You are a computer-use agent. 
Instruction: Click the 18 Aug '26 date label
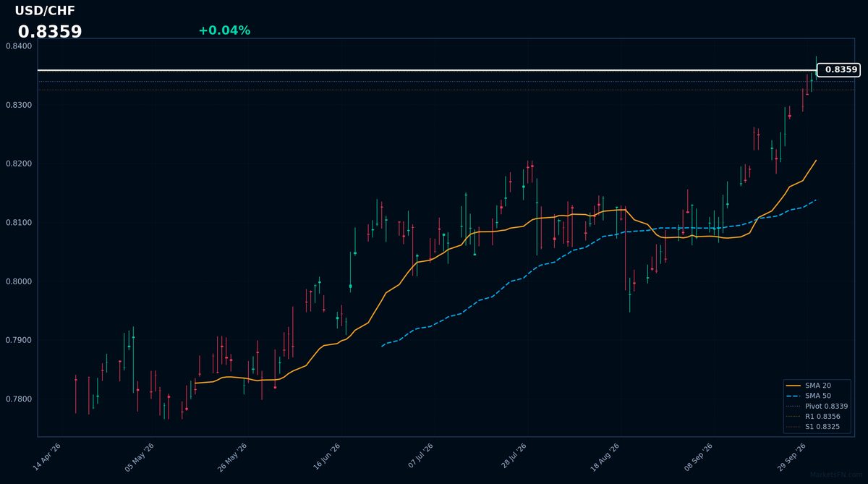coord(605,457)
